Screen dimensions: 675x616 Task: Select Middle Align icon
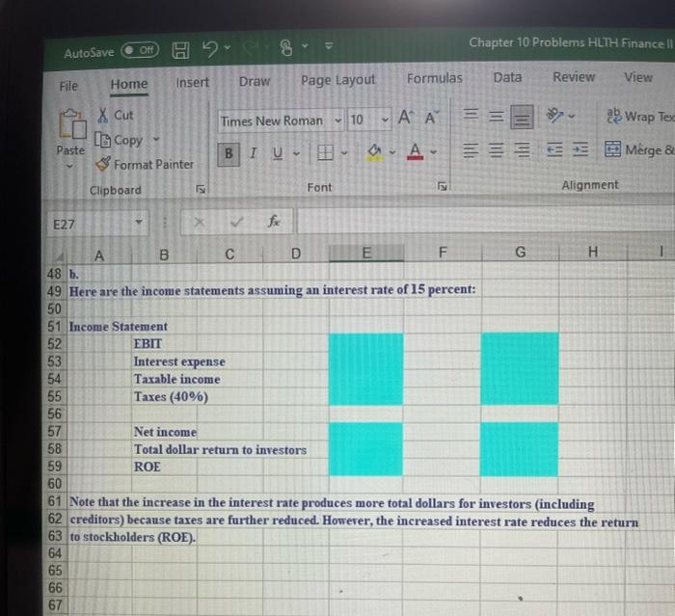click(496, 116)
